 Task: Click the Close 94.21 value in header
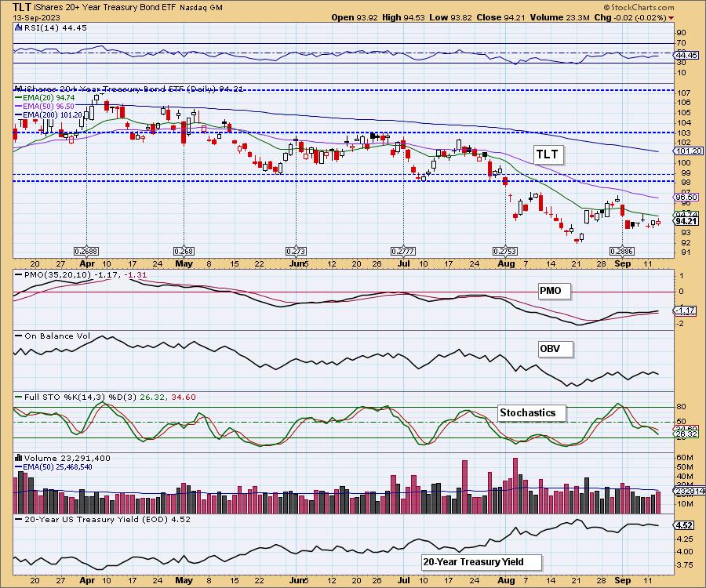[501, 17]
